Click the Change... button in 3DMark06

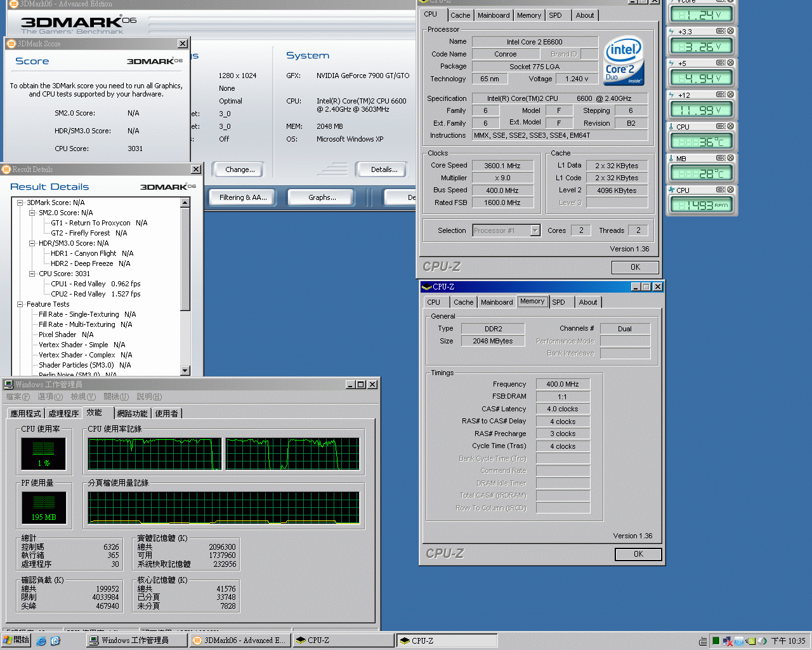click(x=240, y=169)
